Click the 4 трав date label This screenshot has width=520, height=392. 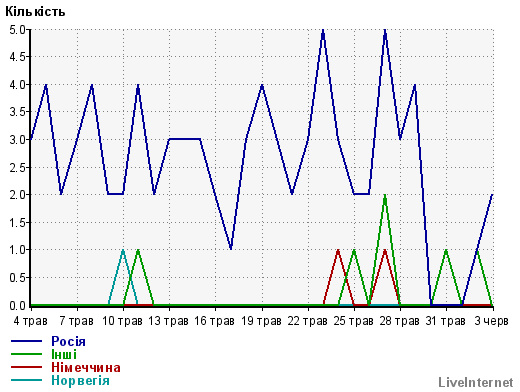(x=30, y=321)
